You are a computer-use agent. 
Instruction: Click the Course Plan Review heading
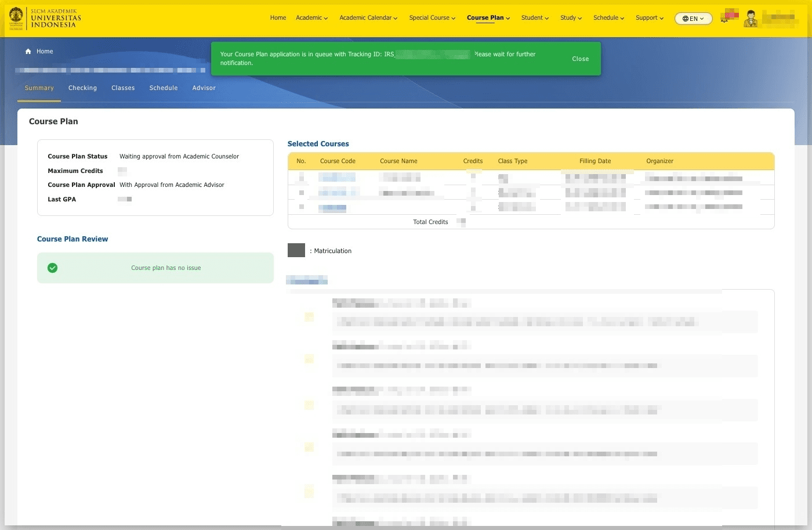[72, 239]
